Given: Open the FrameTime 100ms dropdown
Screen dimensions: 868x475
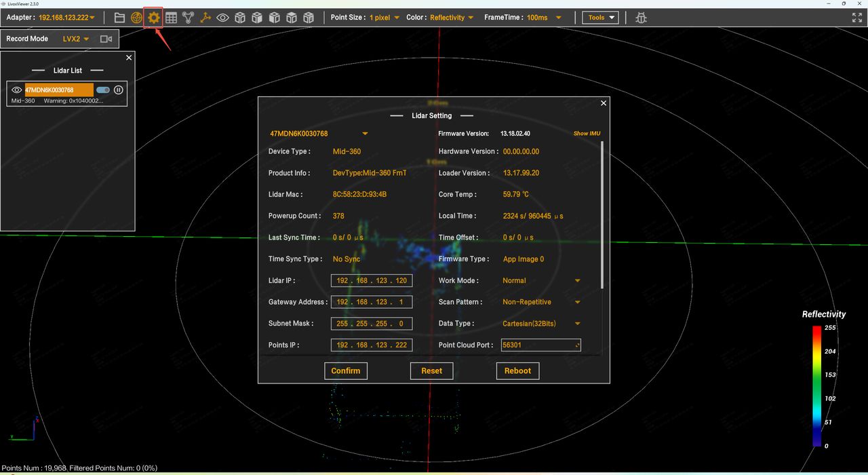Looking at the screenshot, I should pos(545,18).
